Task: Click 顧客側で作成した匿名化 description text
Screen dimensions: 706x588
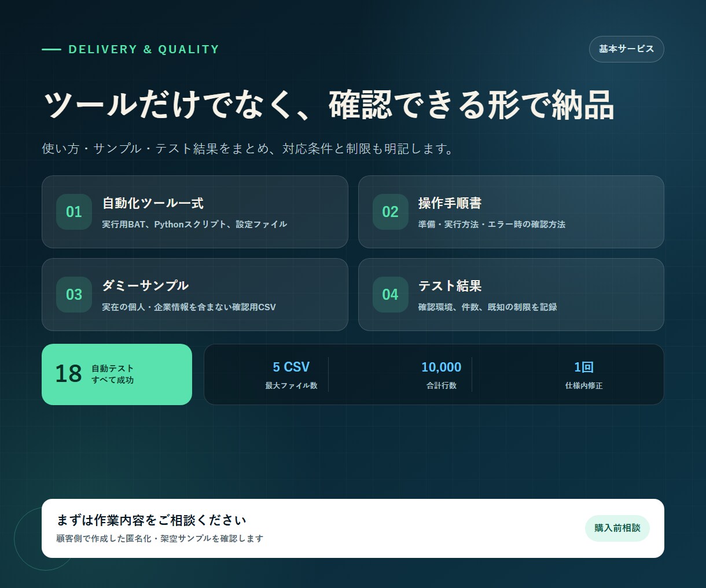Action: point(160,538)
